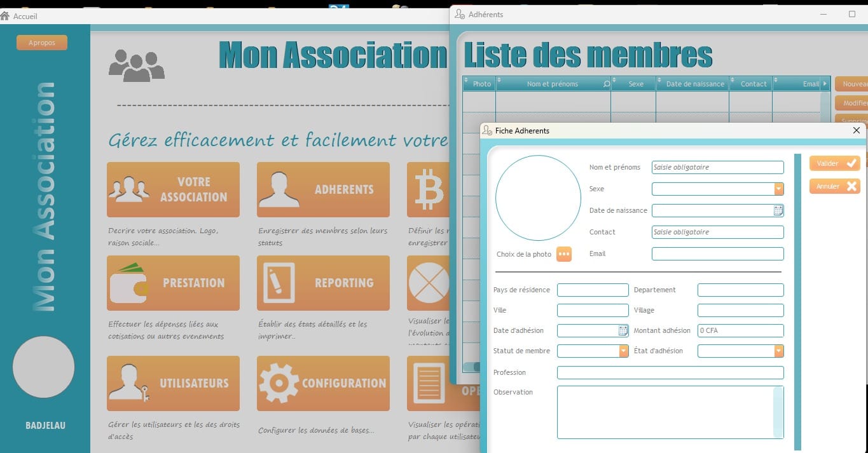The height and width of the screenshot is (453, 868).
Task: Click the Modifier button in Adhérents window
Action: pos(851,103)
